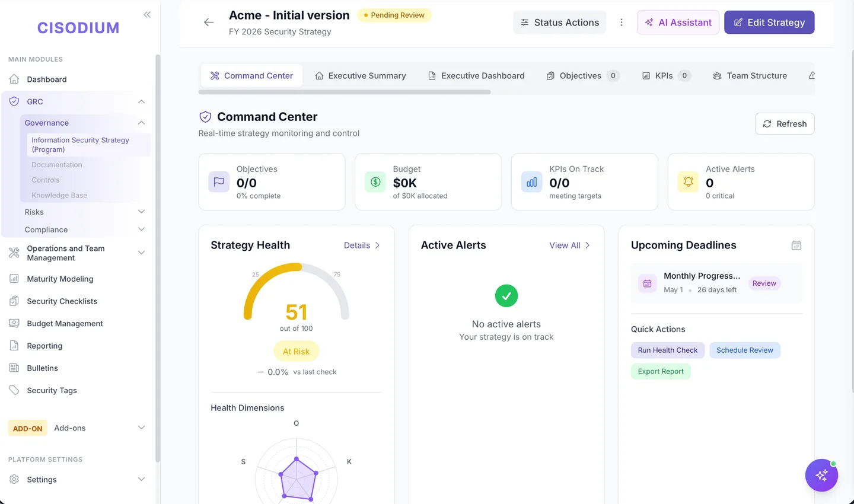This screenshot has width=854, height=504.
Task: Open the AI Assistant
Action: 678,23
